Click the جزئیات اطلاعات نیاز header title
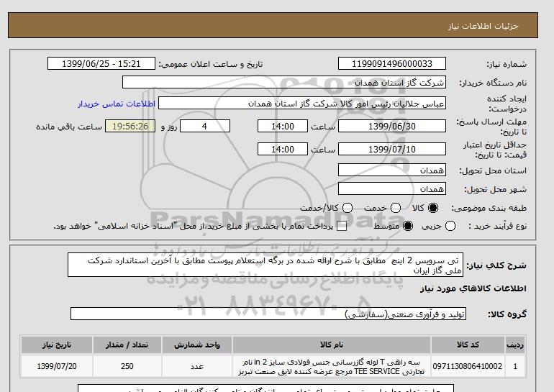Image resolution: width=554 pixels, height=392 pixels. coord(483,26)
